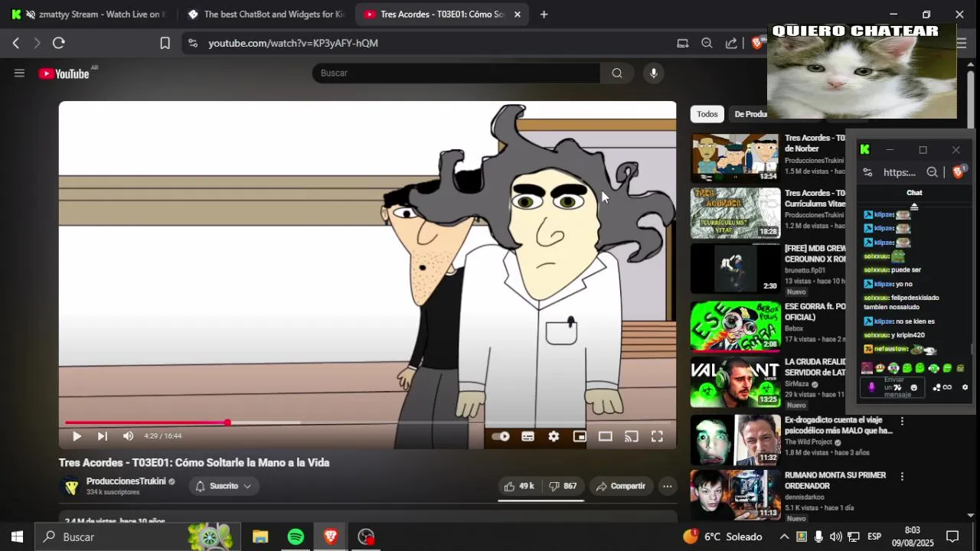Open ProduccionesTrukini channel avatar
The height and width of the screenshot is (551, 980).
click(71, 486)
